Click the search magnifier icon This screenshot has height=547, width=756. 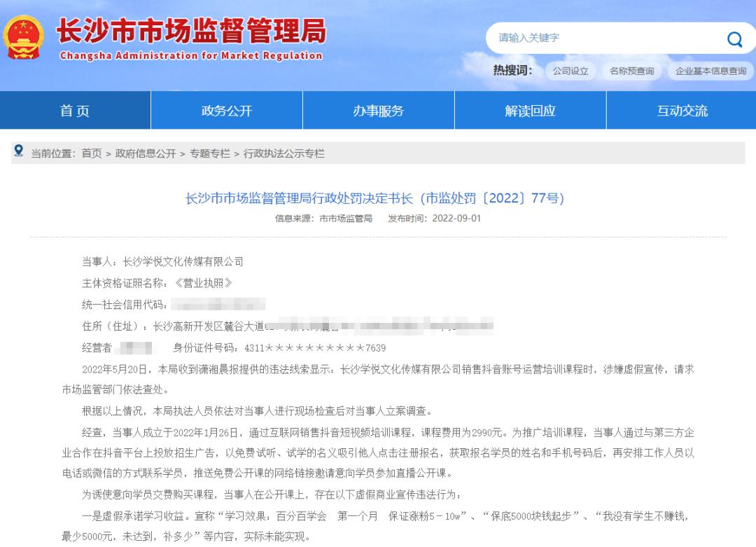tap(734, 39)
